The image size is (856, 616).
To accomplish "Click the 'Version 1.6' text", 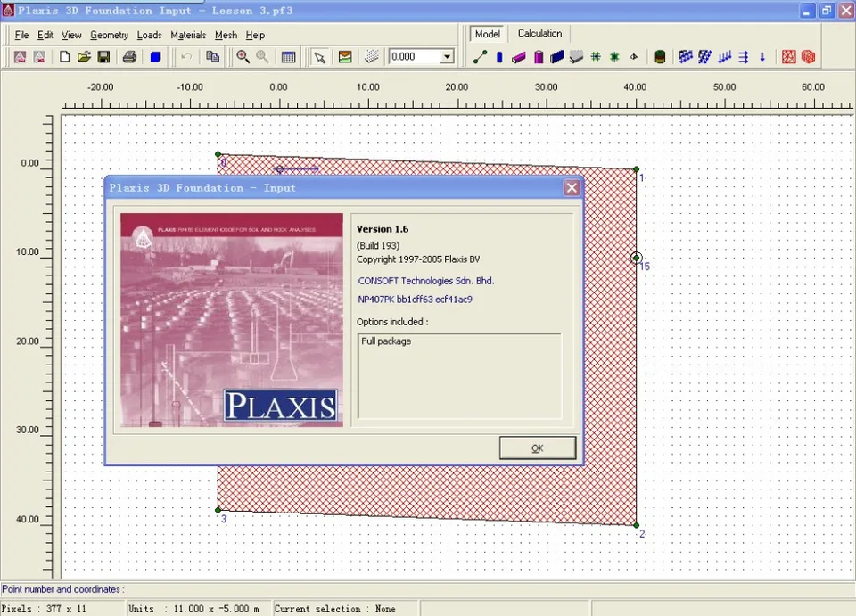I will 383,229.
